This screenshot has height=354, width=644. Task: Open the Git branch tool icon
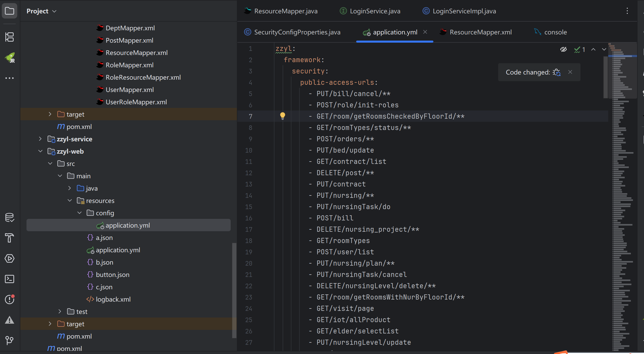(10, 340)
